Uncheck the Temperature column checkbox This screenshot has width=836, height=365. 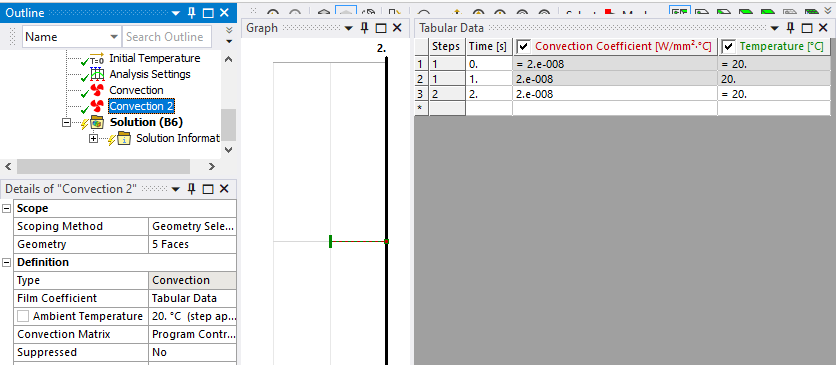[729, 47]
